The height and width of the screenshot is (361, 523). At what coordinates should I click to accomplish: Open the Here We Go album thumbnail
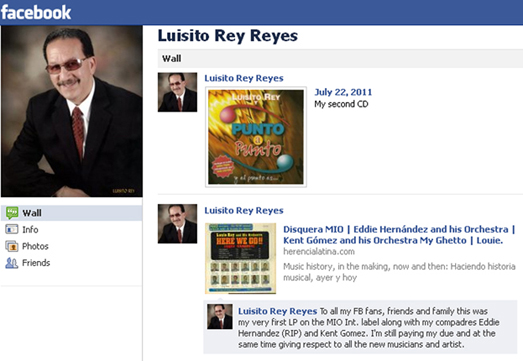pos(240,259)
